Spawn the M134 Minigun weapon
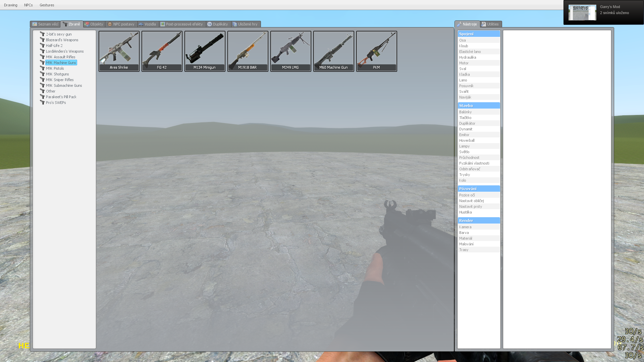The height and width of the screenshot is (362, 644). 205,51
